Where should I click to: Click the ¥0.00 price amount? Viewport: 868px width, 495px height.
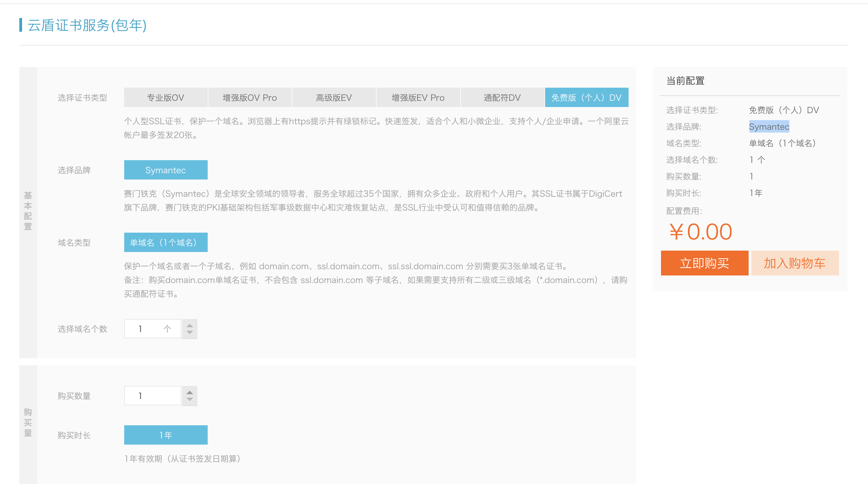point(700,232)
